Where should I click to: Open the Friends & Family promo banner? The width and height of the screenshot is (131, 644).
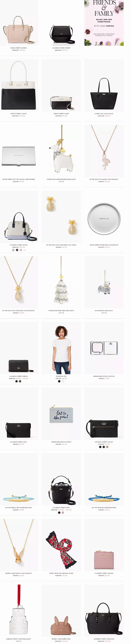pyautogui.click(x=104, y=23)
